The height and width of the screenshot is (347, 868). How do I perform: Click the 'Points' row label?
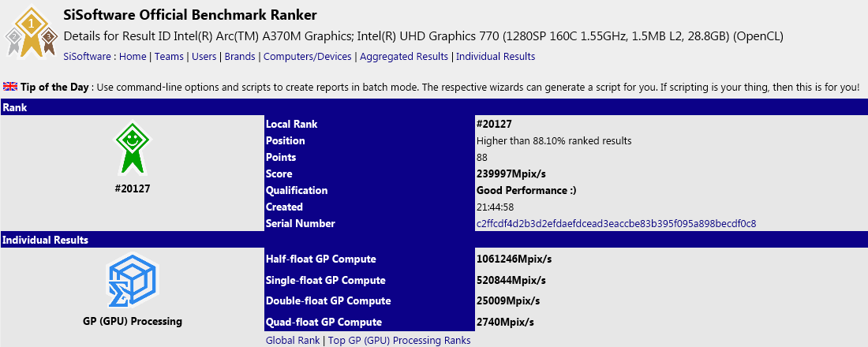[281, 157]
